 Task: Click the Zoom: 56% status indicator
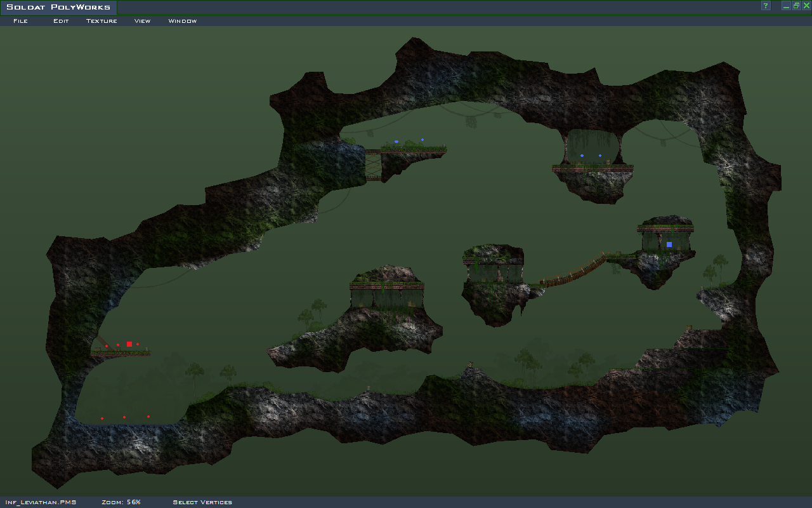121,502
